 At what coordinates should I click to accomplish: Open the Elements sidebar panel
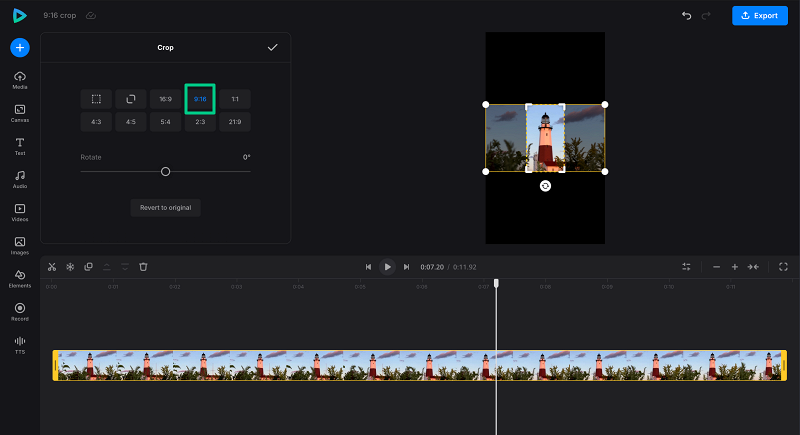20,279
